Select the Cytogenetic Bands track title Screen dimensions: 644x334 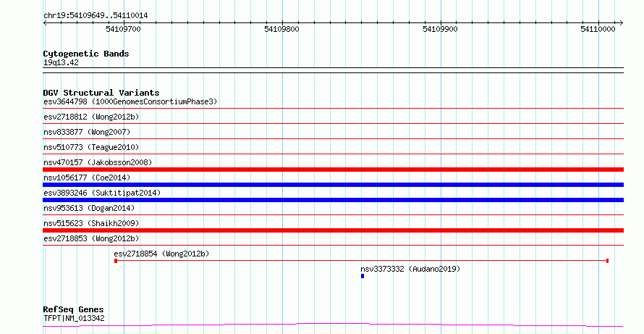pos(86,54)
